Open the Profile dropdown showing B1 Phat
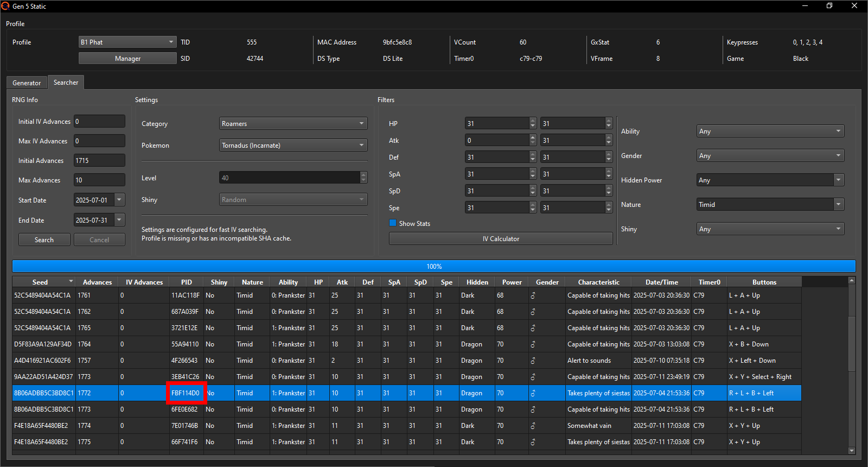 [127, 42]
